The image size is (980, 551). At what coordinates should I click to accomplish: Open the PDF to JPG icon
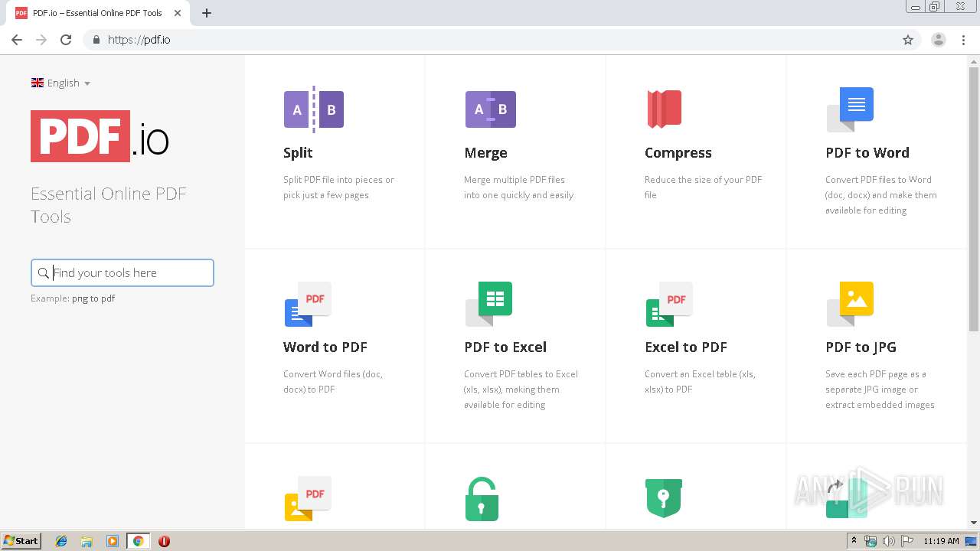coord(850,304)
